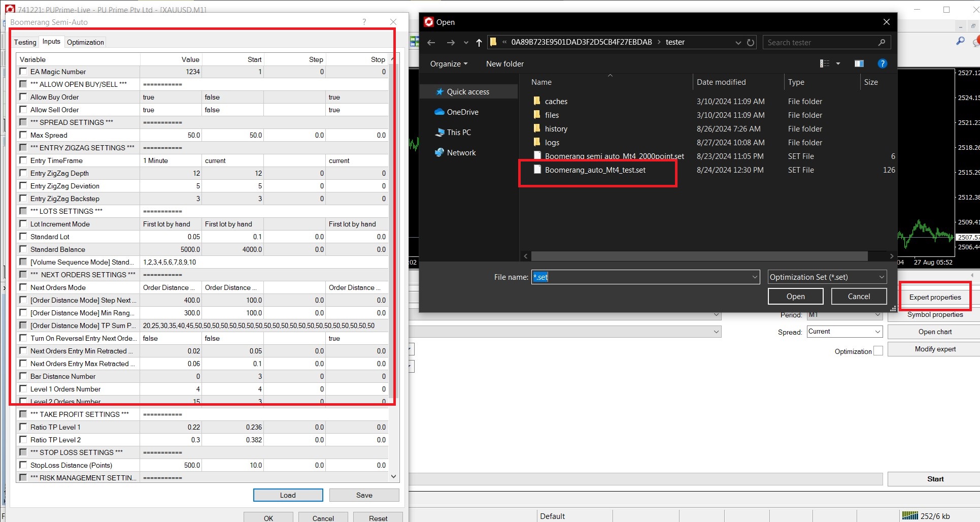980x522 pixels.
Task: Sort files by Name column
Action: click(542, 82)
